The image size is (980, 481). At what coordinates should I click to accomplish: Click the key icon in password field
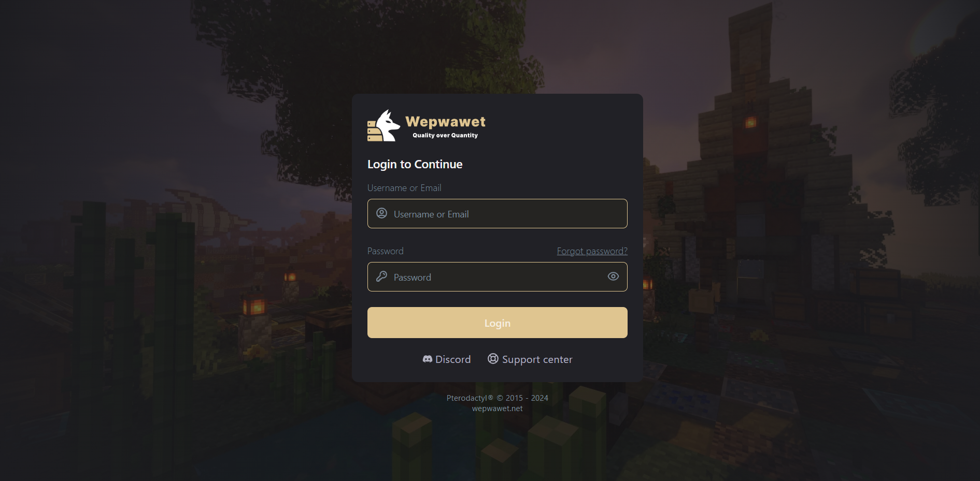[x=381, y=276]
